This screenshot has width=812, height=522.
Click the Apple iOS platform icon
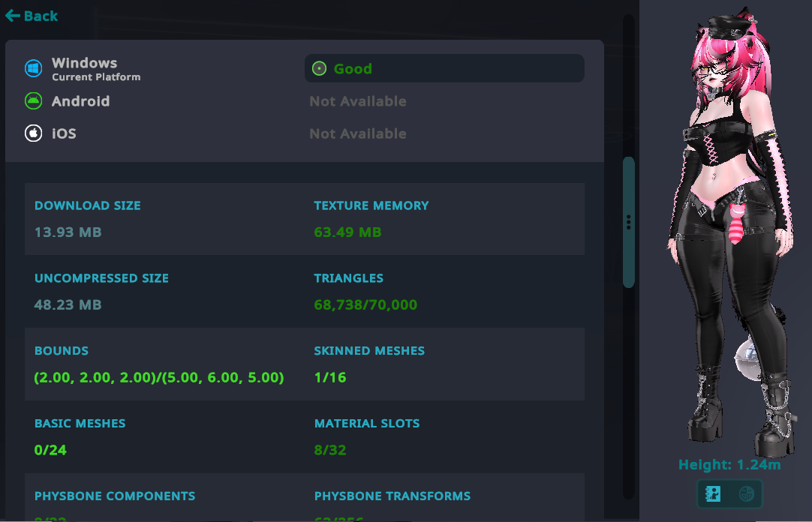[x=33, y=133]
